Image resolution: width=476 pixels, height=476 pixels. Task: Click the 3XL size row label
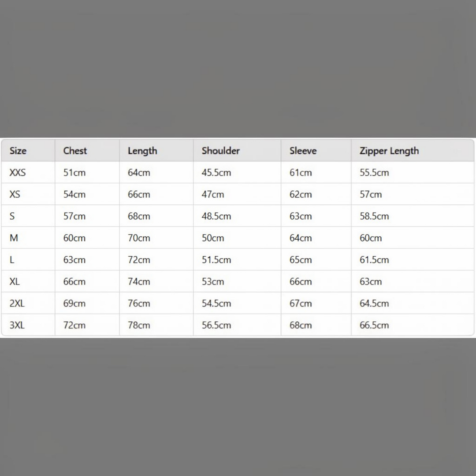17,325
